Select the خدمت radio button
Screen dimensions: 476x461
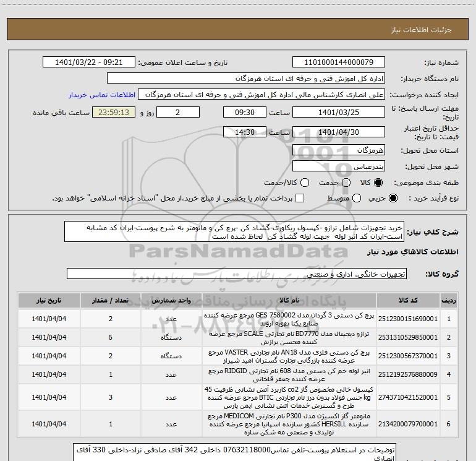[x=346, y=183]
